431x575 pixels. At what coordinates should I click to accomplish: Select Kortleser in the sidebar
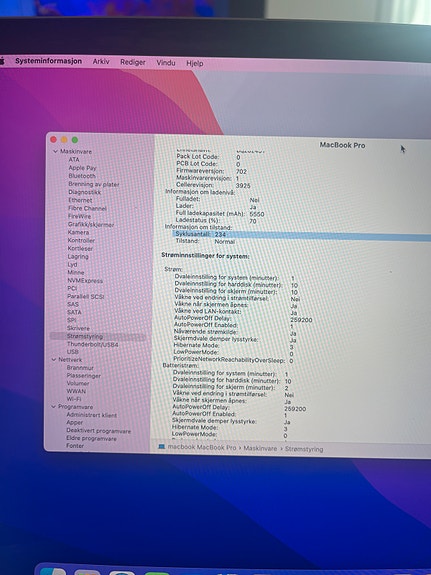[80, 249]
